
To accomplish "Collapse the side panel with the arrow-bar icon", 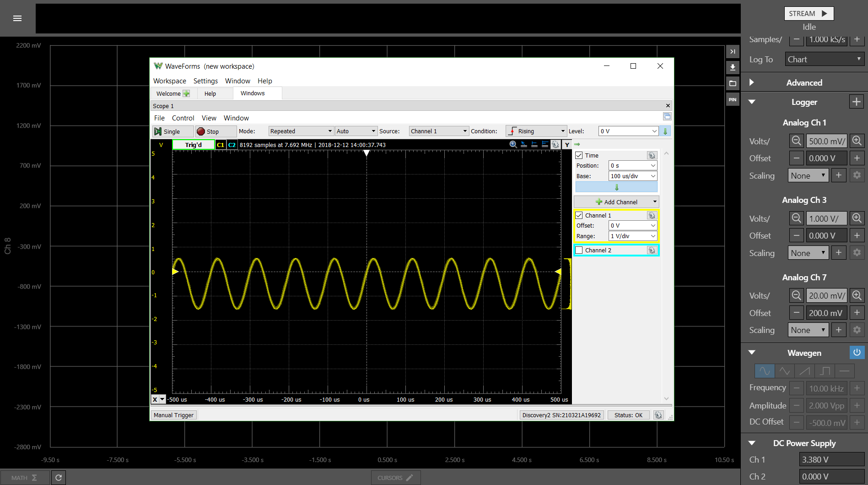I will tap(733, 52).
